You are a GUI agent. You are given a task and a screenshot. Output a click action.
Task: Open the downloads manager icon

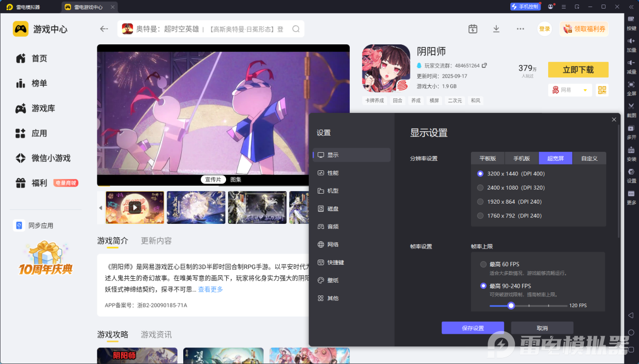496,29
